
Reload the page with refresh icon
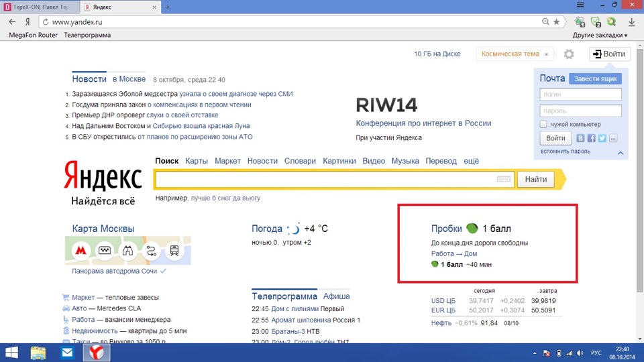[46, 21]
